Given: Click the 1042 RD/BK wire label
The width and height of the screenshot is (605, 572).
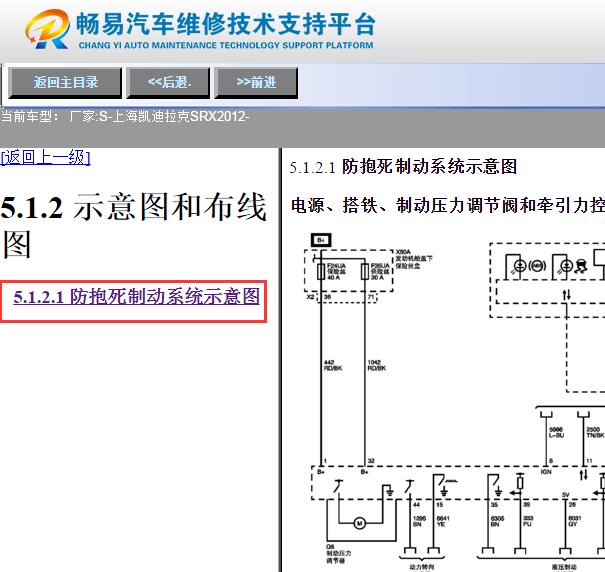Looking at the screenshot, I should tap(377, 365).
